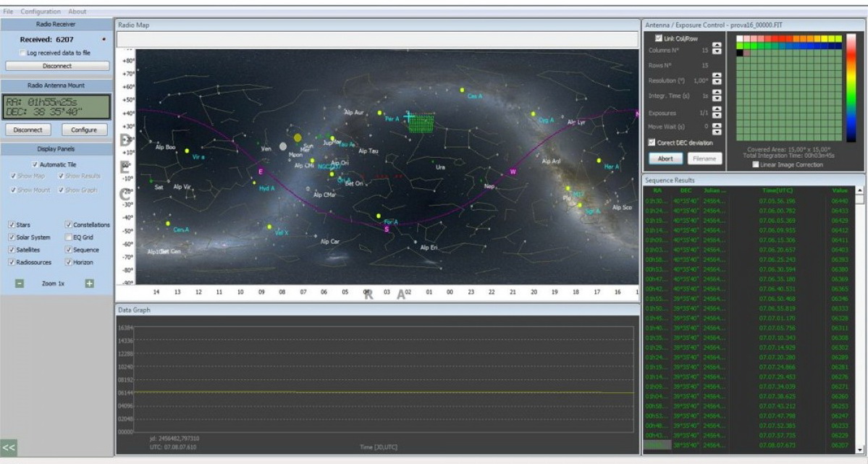Toggle the Stars display checkbox
The height and width of the screenshot is (464, 868).
12,225
